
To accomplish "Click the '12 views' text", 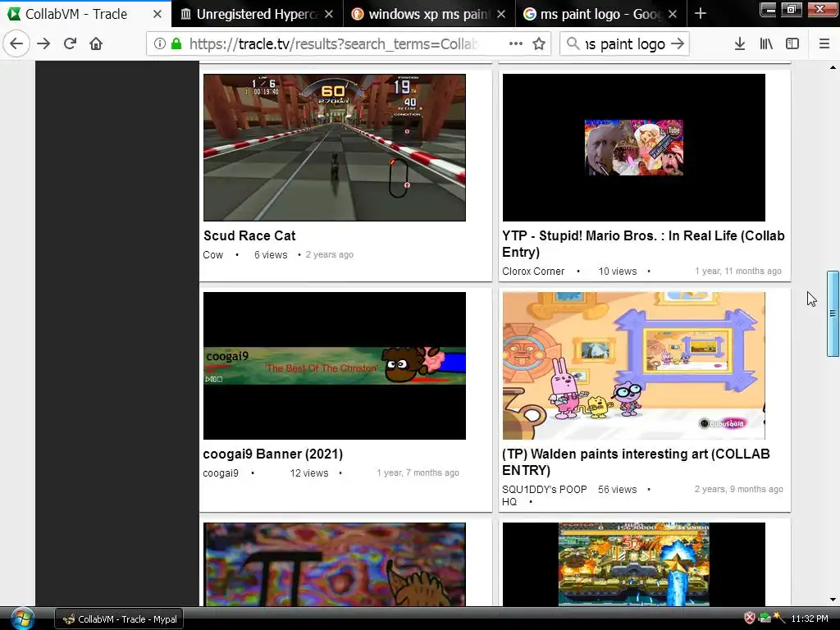I will pyautogui.click(x=309, y=473).
